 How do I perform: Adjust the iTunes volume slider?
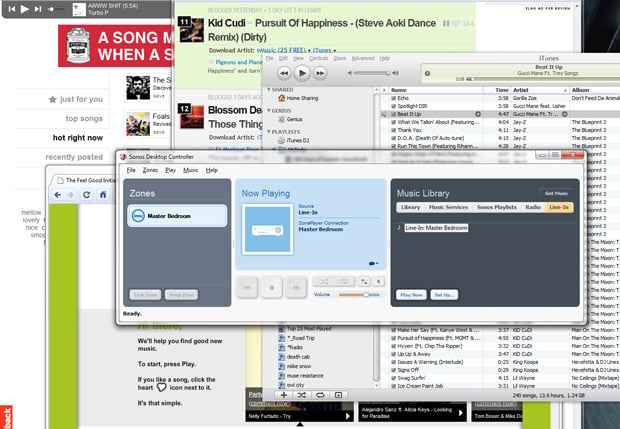point(372,73)
